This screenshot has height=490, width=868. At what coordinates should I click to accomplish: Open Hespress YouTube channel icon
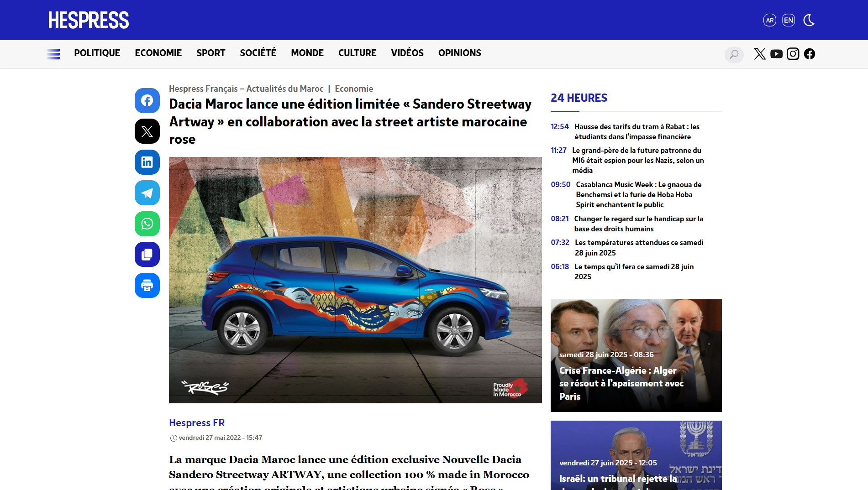776,54
